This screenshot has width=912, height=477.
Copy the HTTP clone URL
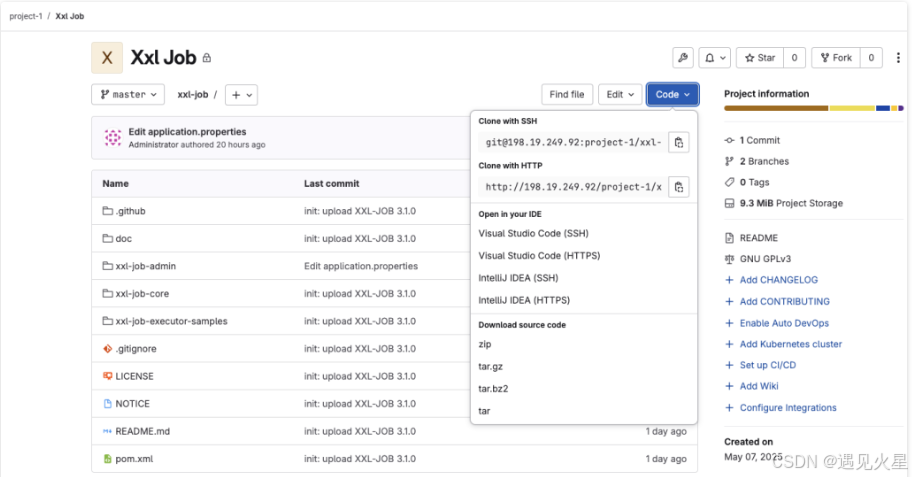point(678,187)
